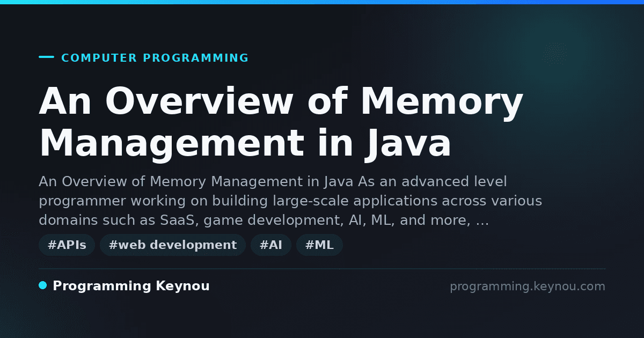Select the #APIs tag

(67, 245)
